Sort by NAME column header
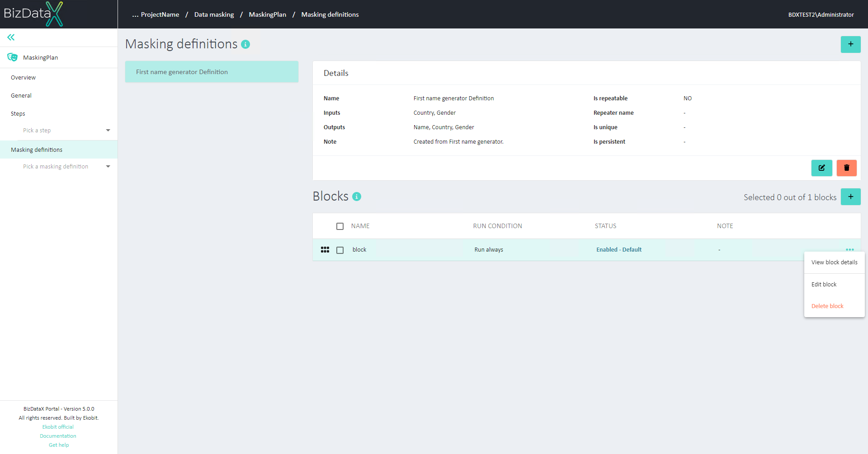This screenshot has width=868, height=454. (x=360, y=226)
